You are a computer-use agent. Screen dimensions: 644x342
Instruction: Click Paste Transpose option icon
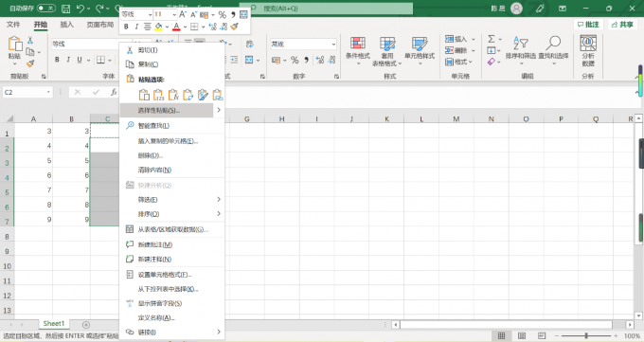click(188, 95)
